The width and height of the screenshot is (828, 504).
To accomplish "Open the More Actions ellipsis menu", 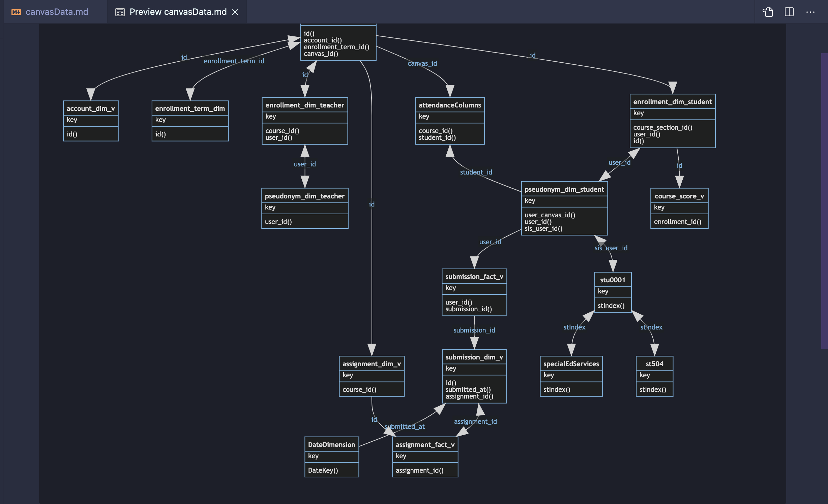I will (811, 12).
